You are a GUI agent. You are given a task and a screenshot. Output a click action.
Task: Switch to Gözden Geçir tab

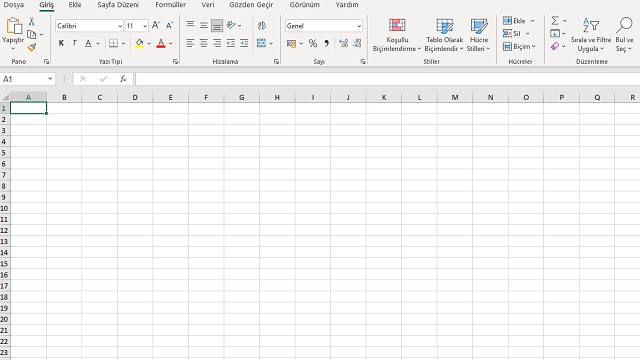(x=251, y=5)
